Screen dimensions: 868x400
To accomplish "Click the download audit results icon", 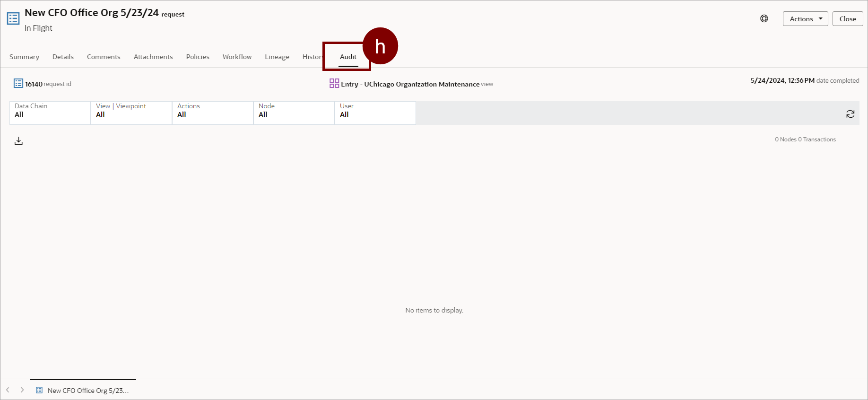I will coord(18,141).
